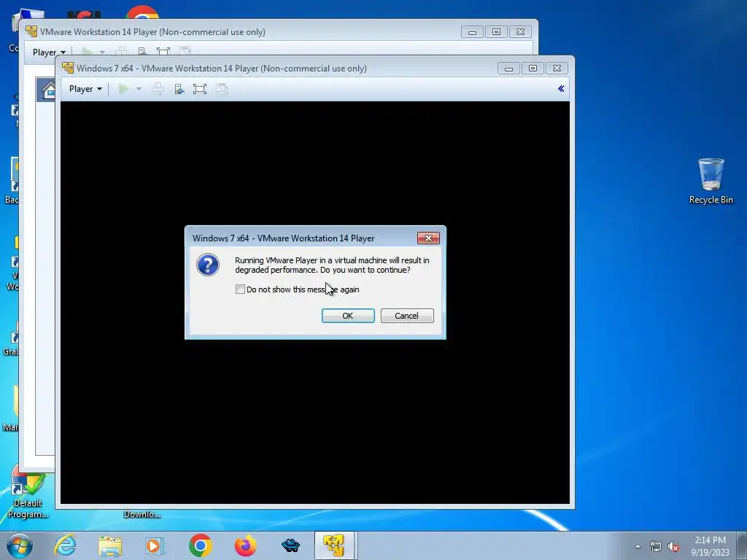This screenshot has height=560, width=747.
Task: Click the Show desktop strip at taskbar end
Action: click(x=743, y=545)
